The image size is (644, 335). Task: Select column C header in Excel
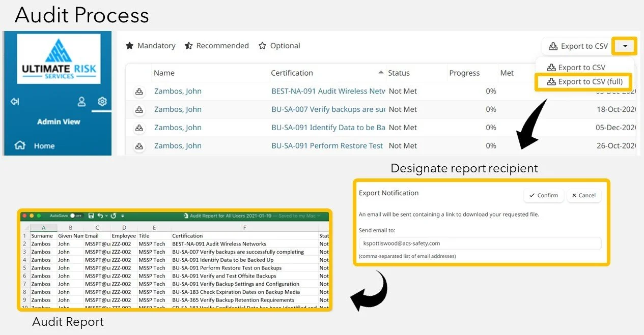[x=97, y=228]
